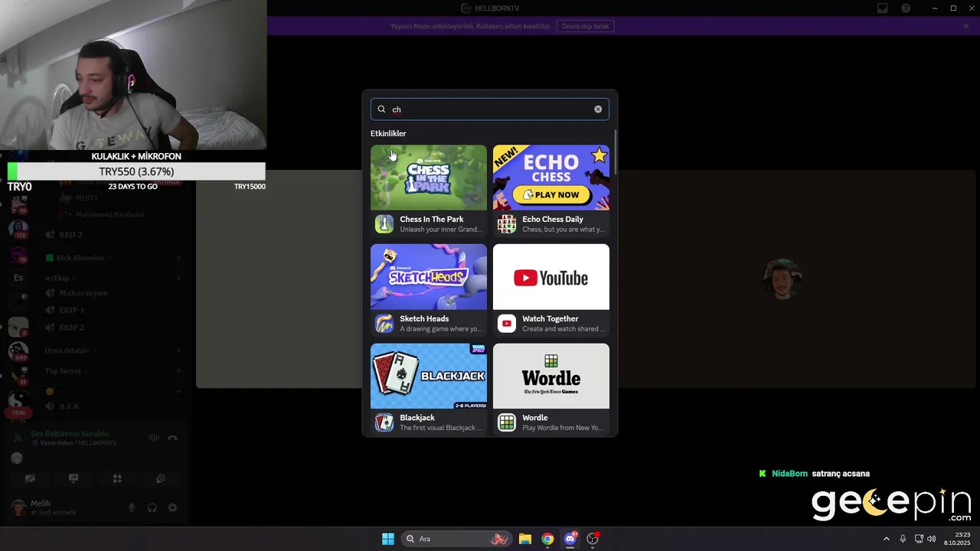Collapse the Top Secret category
Viewport: 980px width, 551px height.
tap(65, 371)
